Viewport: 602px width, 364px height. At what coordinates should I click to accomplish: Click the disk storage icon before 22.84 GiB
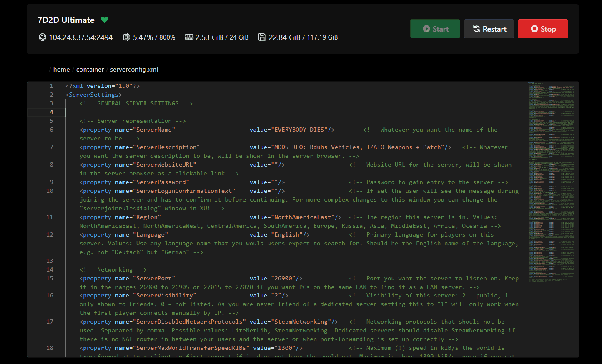[x=262, y=37]
